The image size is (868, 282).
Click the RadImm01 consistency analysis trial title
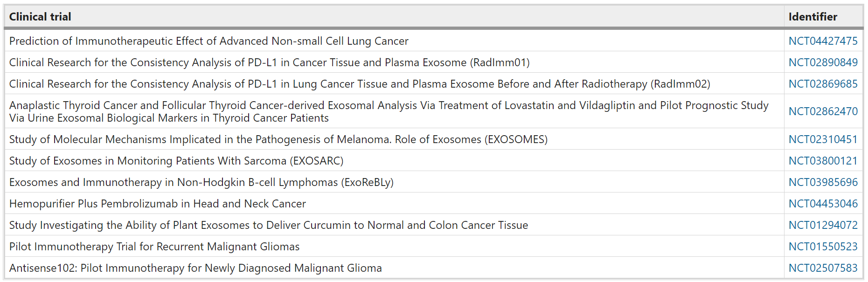point(270,62)
